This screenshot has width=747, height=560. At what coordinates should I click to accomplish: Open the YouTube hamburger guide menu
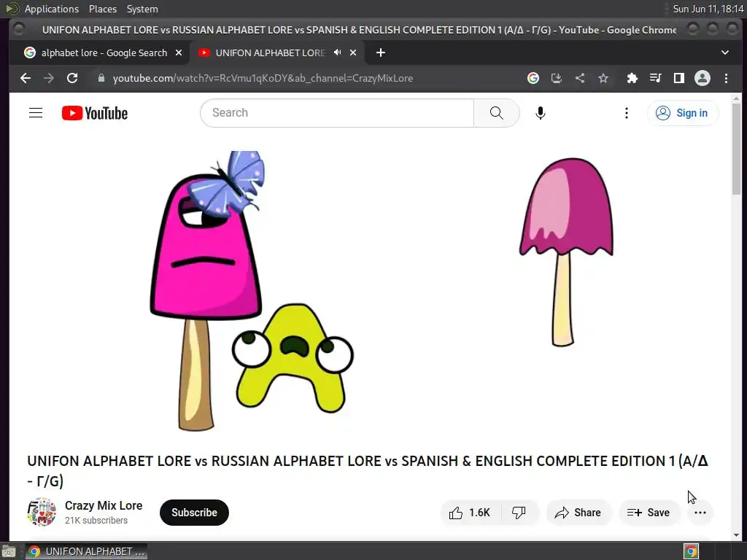36,113
